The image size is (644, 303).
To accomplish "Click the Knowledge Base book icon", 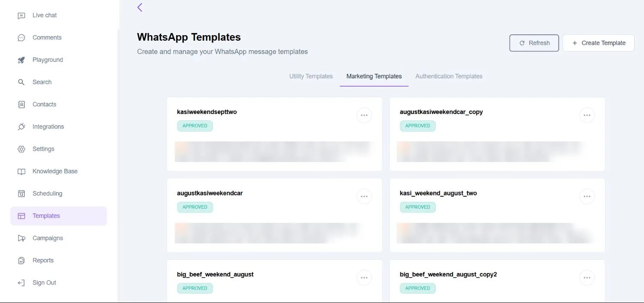I will tap(21, 171).
